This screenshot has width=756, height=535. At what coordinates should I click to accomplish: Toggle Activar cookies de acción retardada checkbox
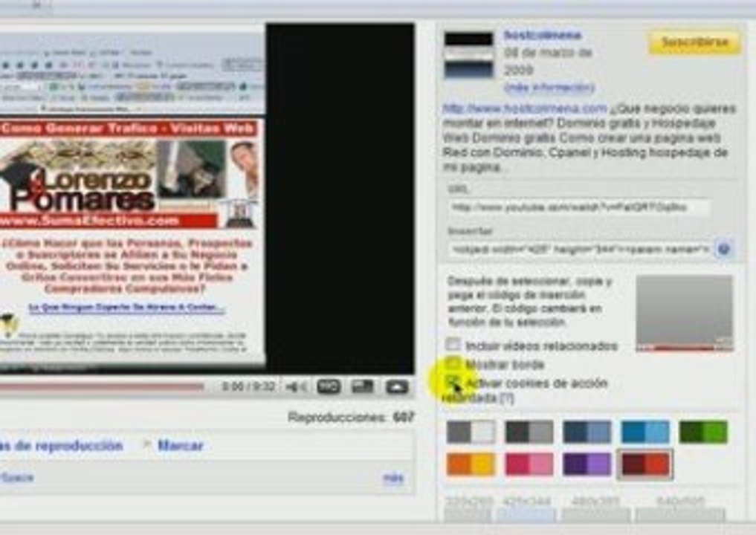[453, 382]
